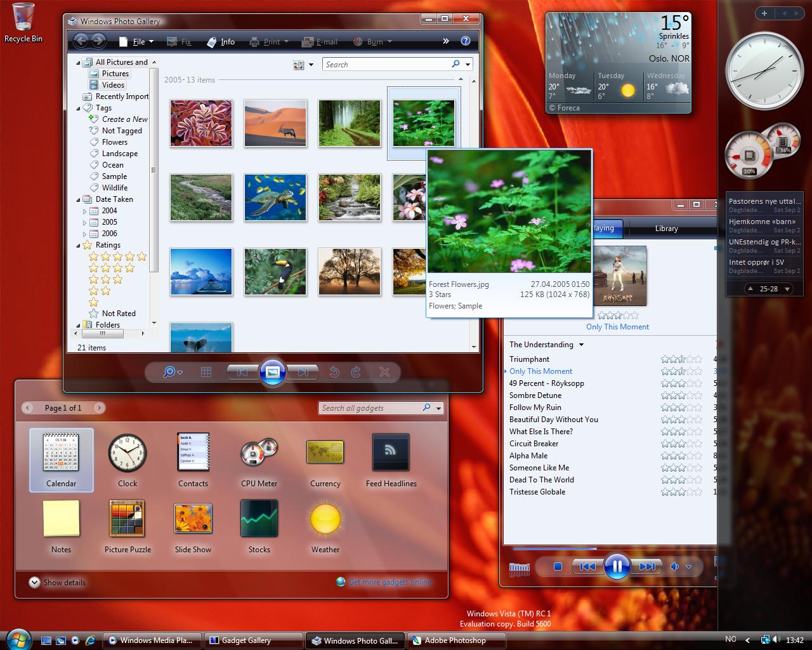The width and height of the screenshot is (812, 650).
Task: Expand the toolbar overflow chevron
Action: 446,41
